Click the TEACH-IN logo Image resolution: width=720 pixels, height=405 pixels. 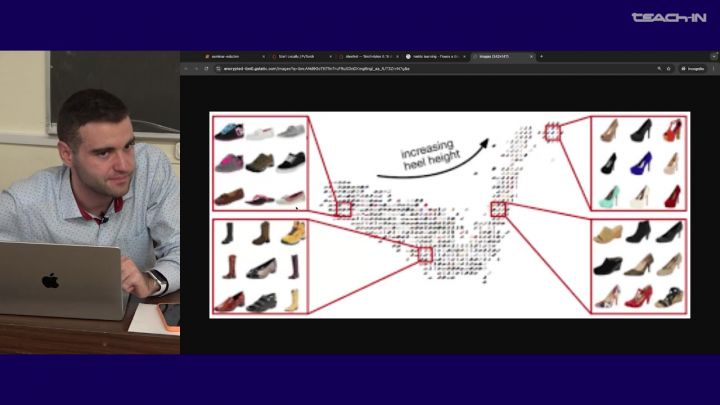(668, 17)
